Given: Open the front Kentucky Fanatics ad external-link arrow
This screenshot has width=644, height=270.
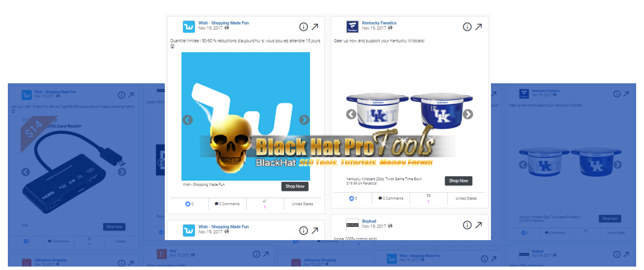Looking at the screenshot, I should 478,26.
